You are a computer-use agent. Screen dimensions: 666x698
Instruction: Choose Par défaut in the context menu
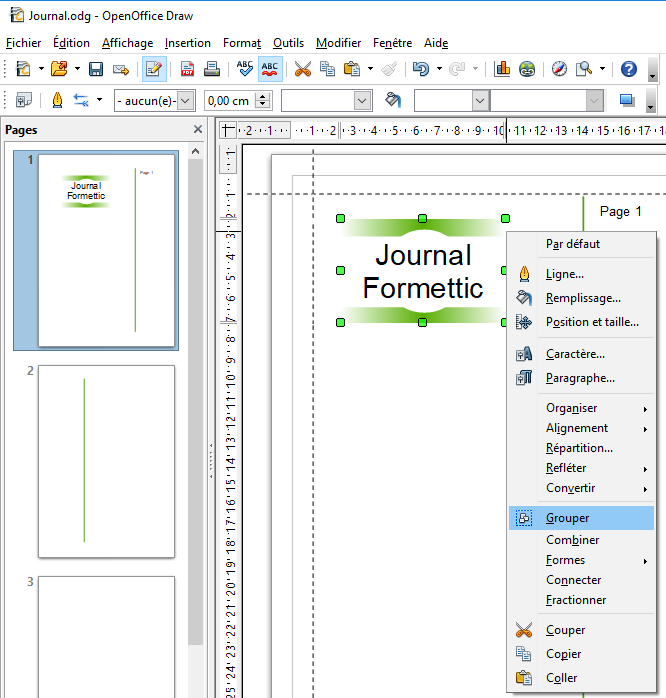[581, 244]
